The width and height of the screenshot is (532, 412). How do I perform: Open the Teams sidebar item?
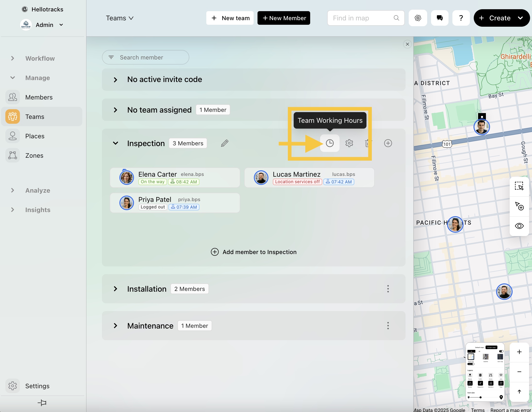pyautogui.click(x=35, y=117)
